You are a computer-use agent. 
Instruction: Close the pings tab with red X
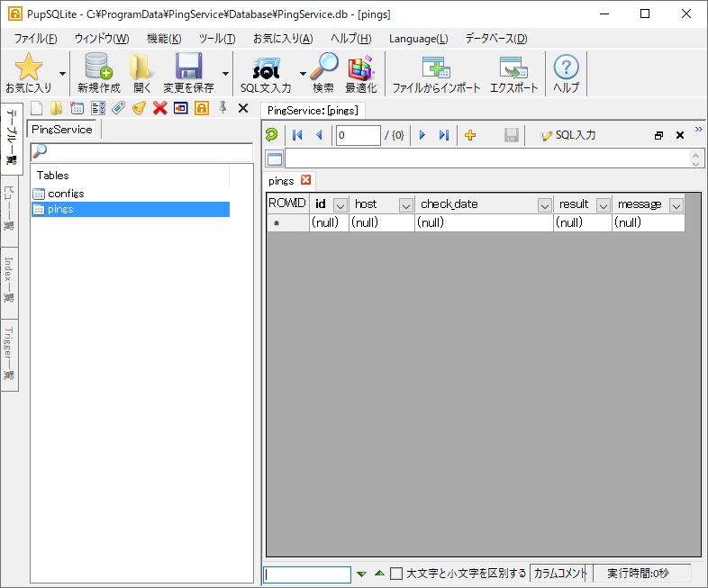pos(305,180)
